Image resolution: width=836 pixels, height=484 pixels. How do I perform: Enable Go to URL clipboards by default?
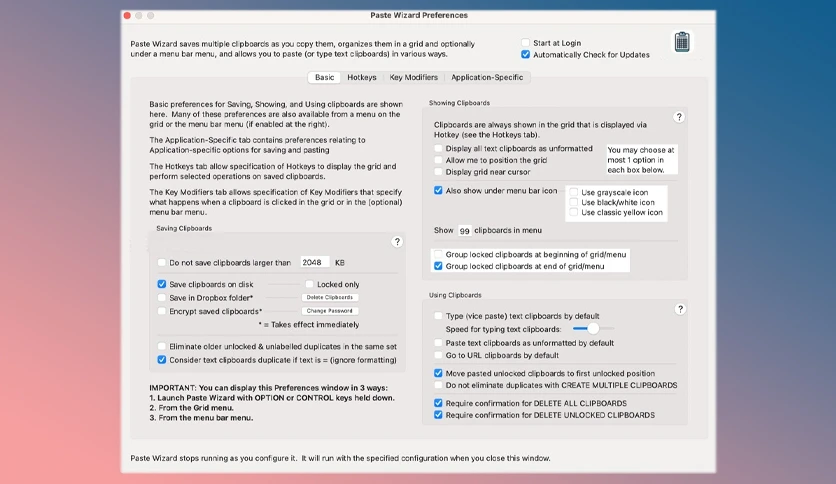click(x=438, y=355)
